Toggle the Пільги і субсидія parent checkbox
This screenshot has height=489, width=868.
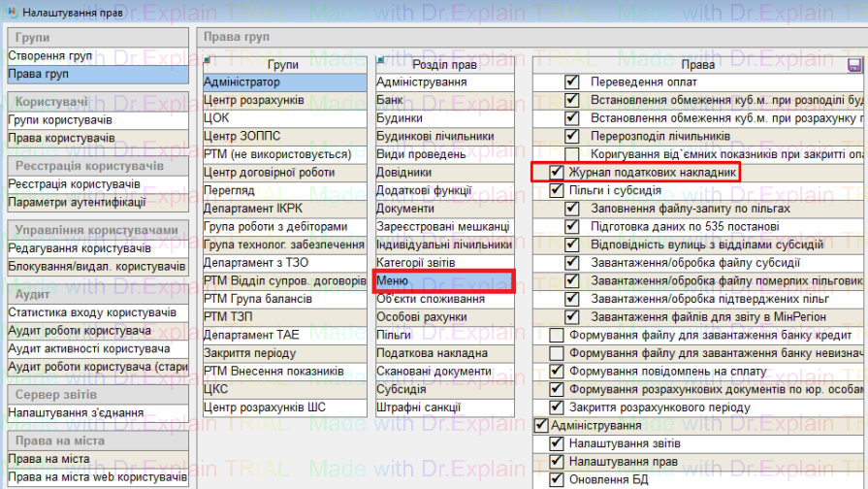tap(556, 190)
